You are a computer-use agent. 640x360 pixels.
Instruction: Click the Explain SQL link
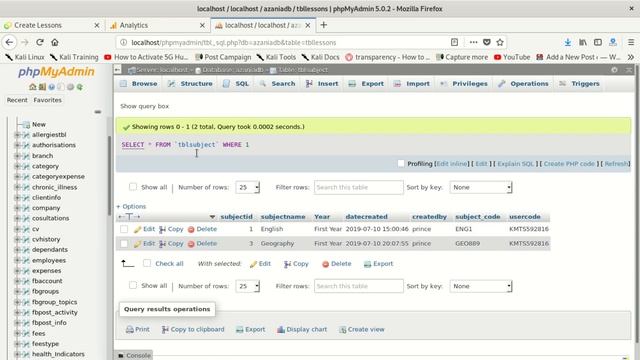coord(516,164)
